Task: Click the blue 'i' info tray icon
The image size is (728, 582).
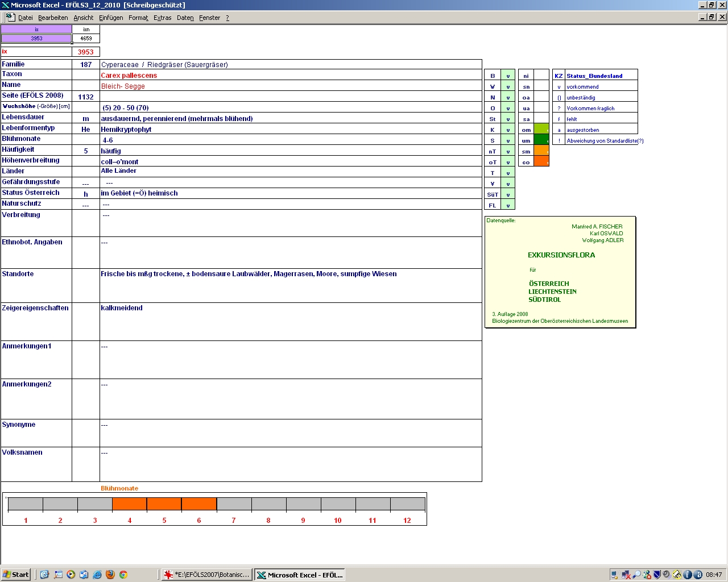Action: (687, 575)
